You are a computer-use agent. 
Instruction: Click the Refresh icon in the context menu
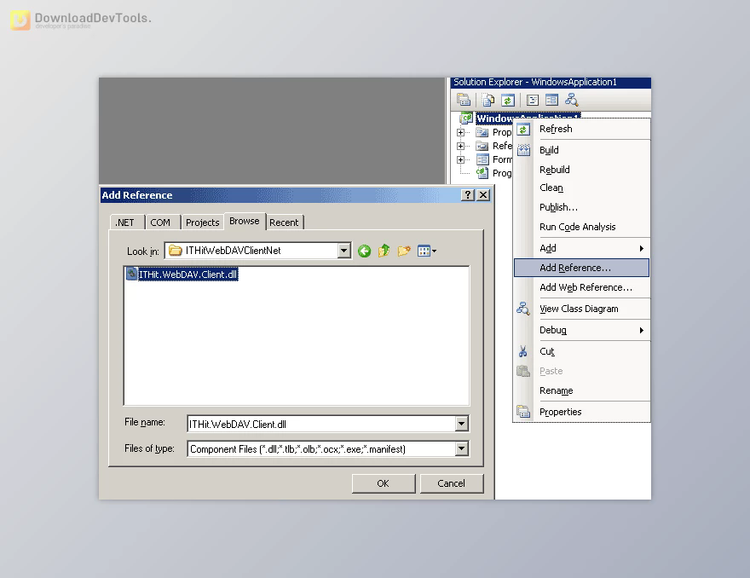[x=523, y=129]
